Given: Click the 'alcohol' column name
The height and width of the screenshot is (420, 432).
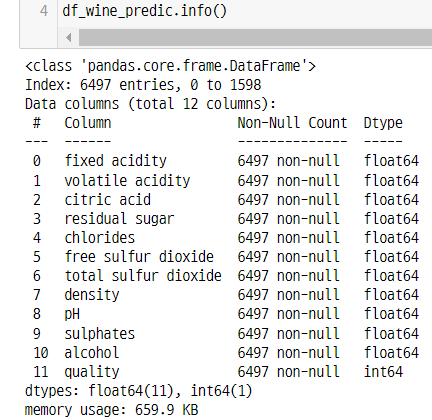Looking at the screenshot, I should tap(92, 353).
